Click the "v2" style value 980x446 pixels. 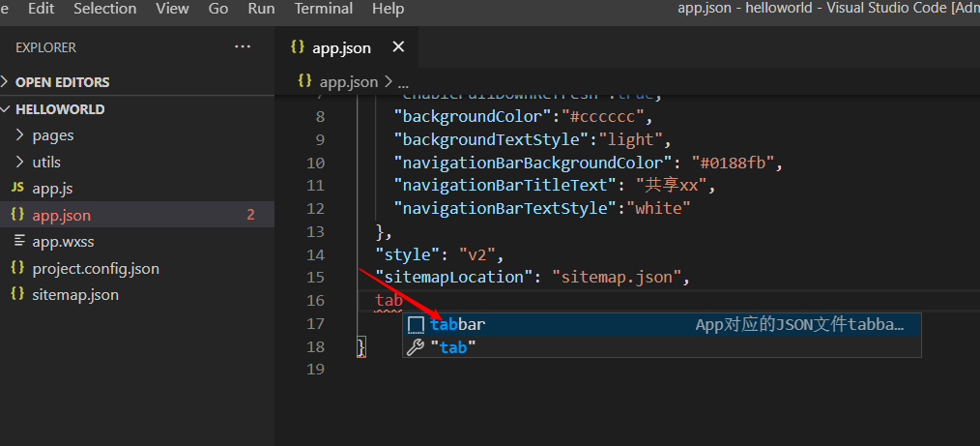(476, 254)
